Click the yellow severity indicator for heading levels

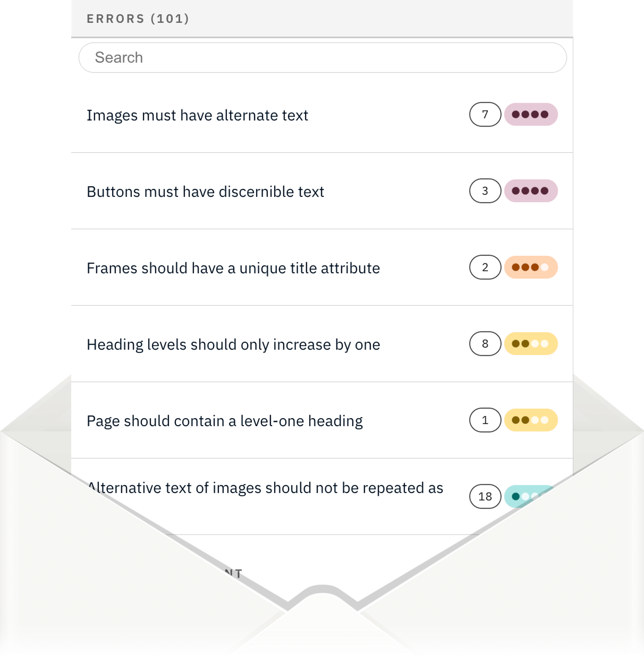(x=531, y=343)
